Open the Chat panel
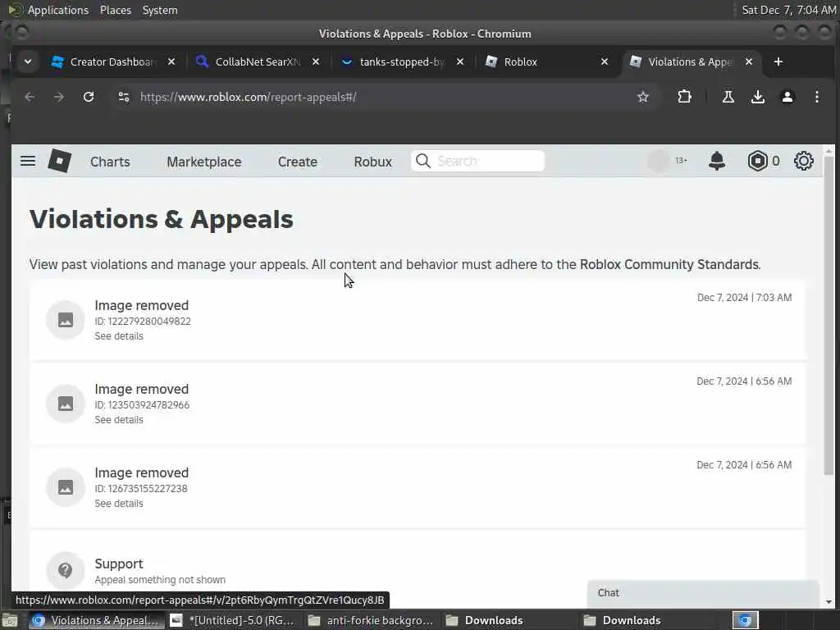The width and height of the screenshot is (840, 630). coord(703,593)
